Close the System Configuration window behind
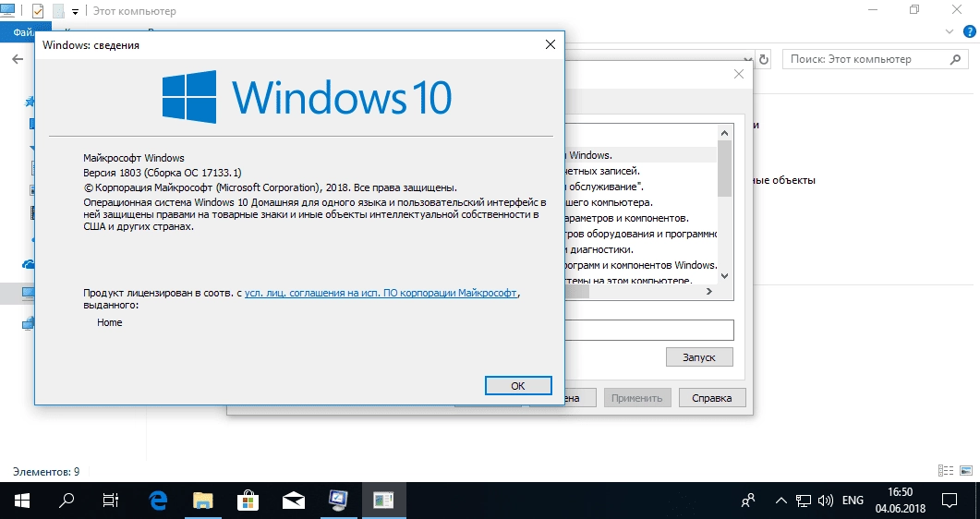 739,74
